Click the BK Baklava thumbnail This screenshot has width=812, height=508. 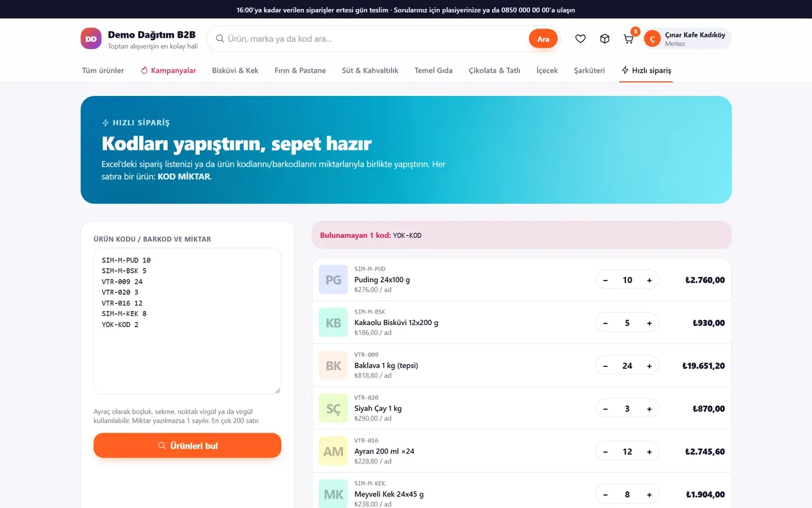pos(333,365)
